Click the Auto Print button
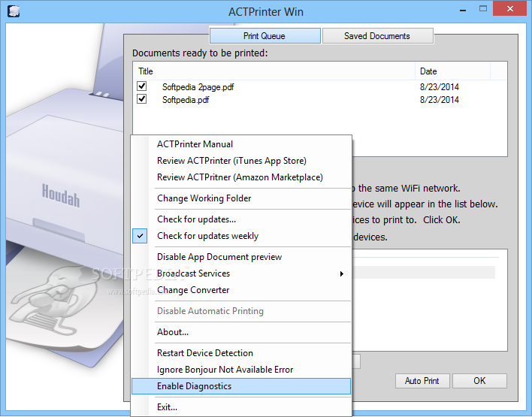This screenshot has width=532, height=417. tap(422, 381)
